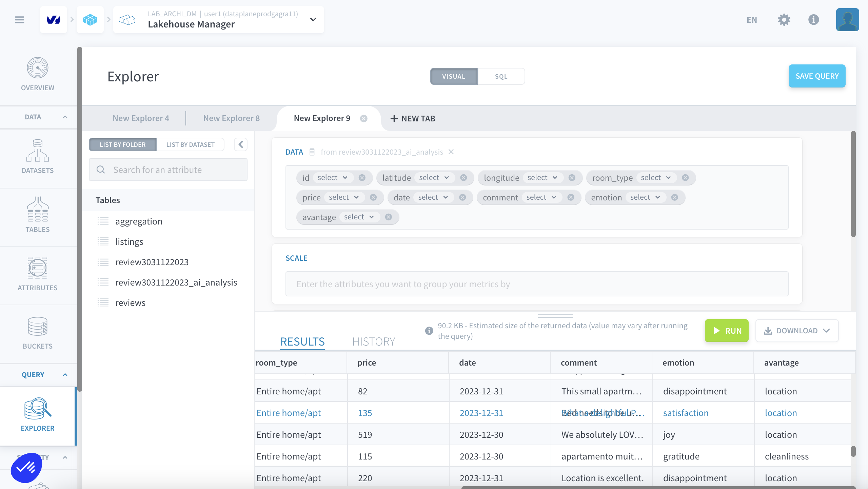Screen dimensions: 868x489
Task: Click the green Run button
Action: point(726,331)
